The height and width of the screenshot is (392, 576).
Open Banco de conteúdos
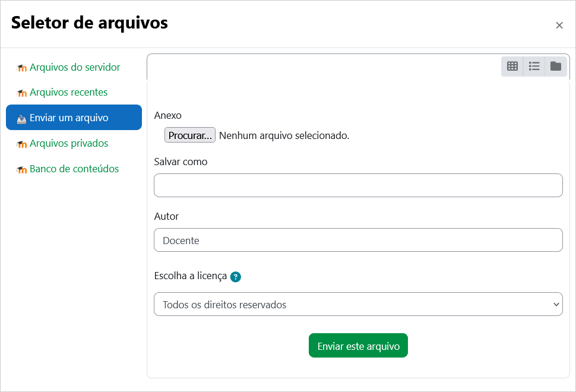[74, 169]
